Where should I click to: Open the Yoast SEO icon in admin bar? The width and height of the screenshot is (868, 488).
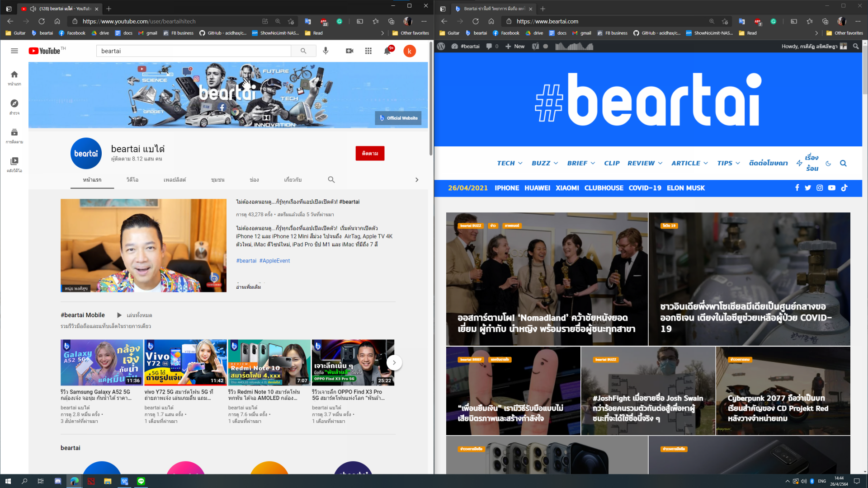[x=535, y=46]
